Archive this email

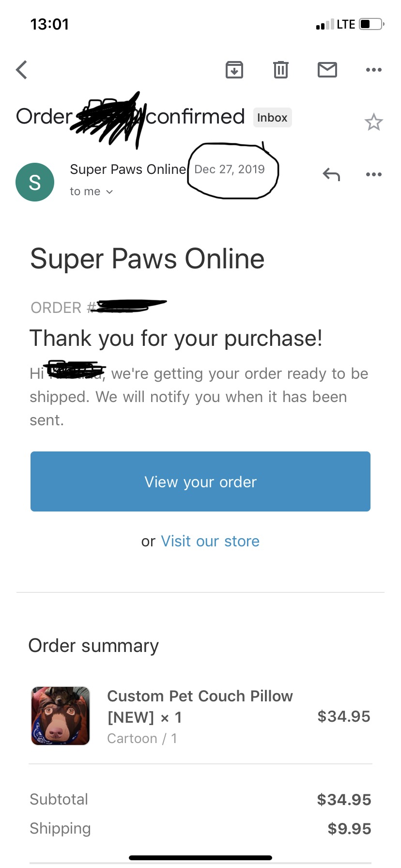[x=234, y=70]
